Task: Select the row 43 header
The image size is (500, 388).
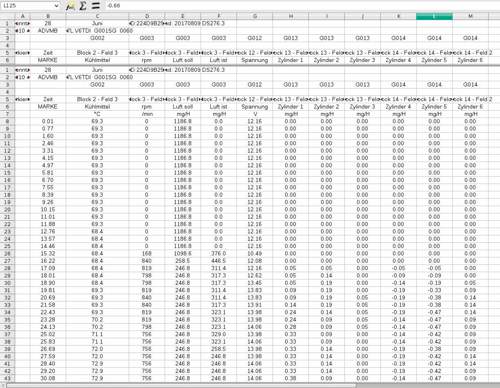Action: 7,378
